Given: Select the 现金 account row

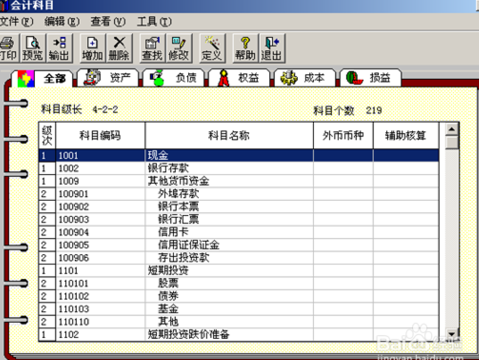Looking at the screenshot, I should point(239,155).
